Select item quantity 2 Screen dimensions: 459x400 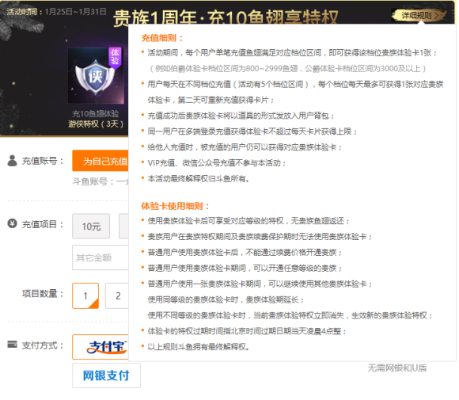coord(117,296)
